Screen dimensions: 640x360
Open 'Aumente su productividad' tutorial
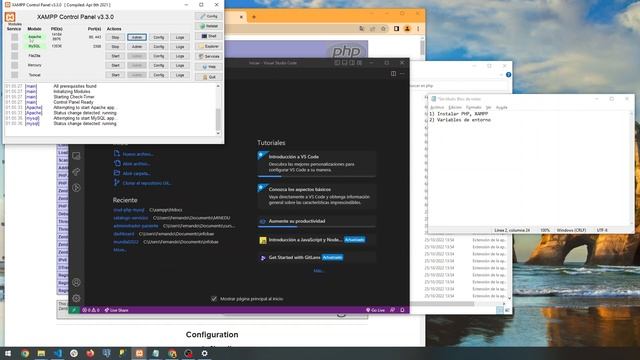317,221
